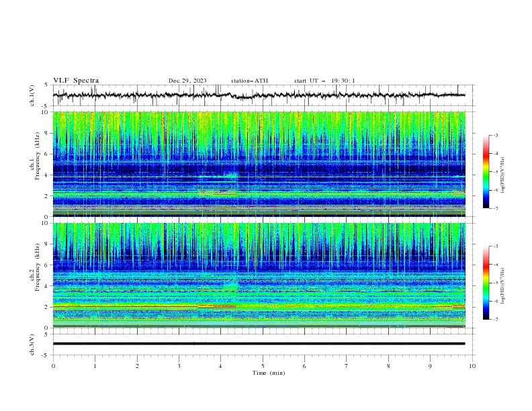
Task: Click the "-5" tick label of ch.3(V) axis
Action: pyautogui.click(x=46, y=355)
